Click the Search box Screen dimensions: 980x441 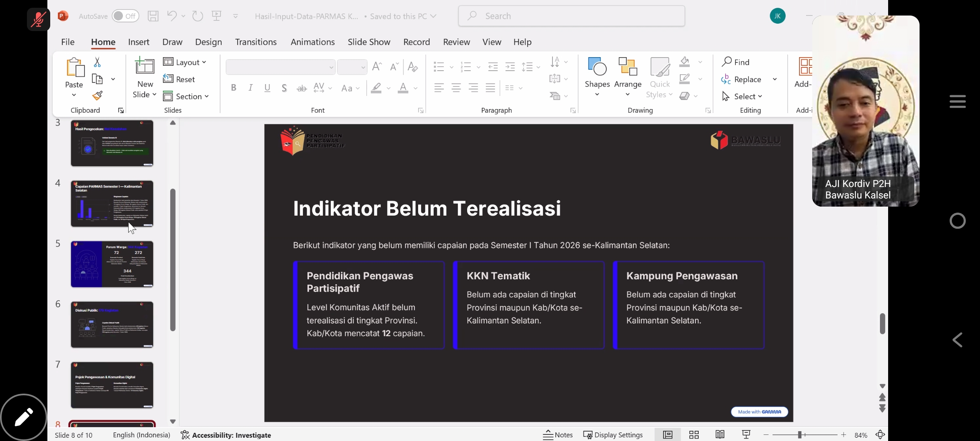point(571,16)
